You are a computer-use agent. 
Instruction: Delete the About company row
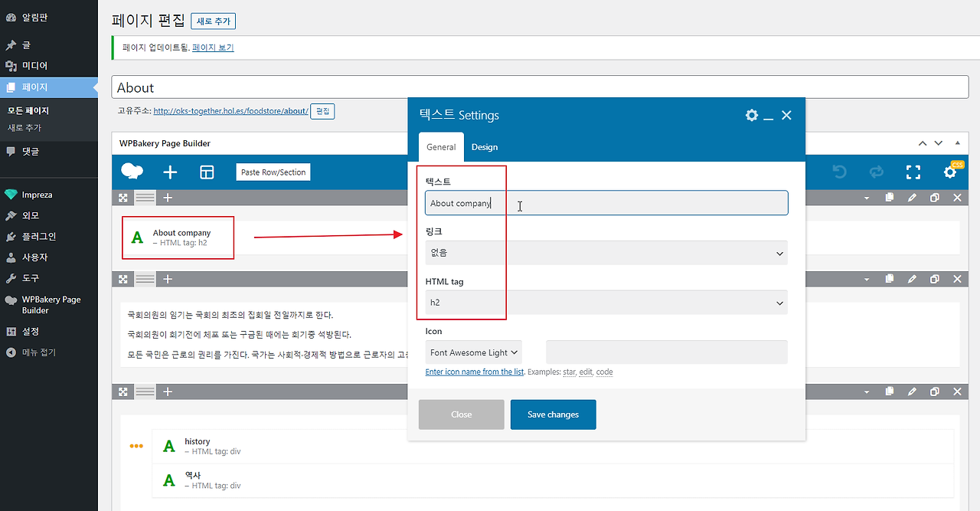click(x=957, y=198)
